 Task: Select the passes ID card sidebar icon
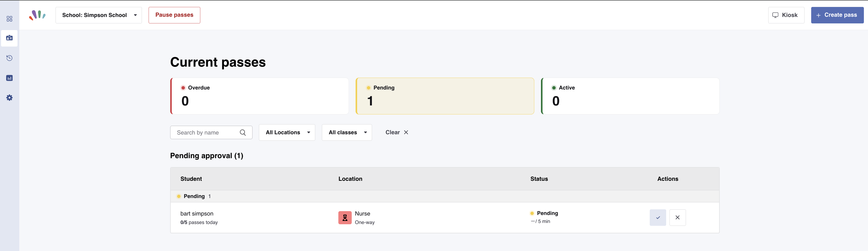point(10,38)
